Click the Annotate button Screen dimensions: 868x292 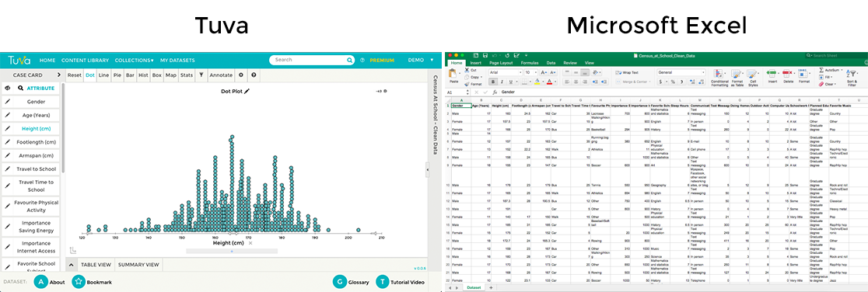(x=222, y=75)
